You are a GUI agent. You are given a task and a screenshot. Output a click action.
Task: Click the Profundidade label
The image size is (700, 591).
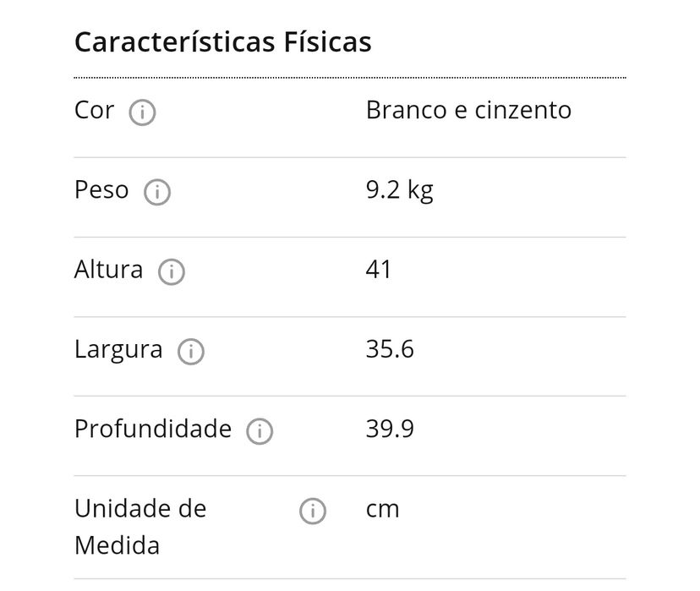[153, 430]
